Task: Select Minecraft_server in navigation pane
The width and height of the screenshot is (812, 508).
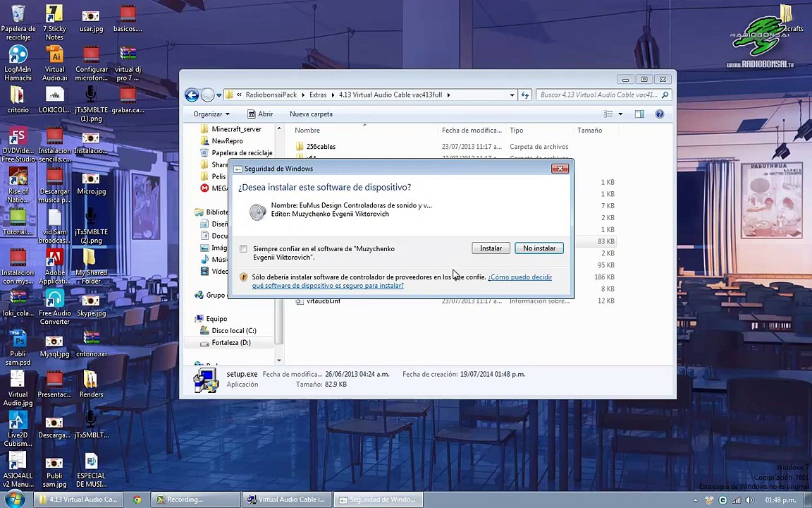Action: click(236, 129)
